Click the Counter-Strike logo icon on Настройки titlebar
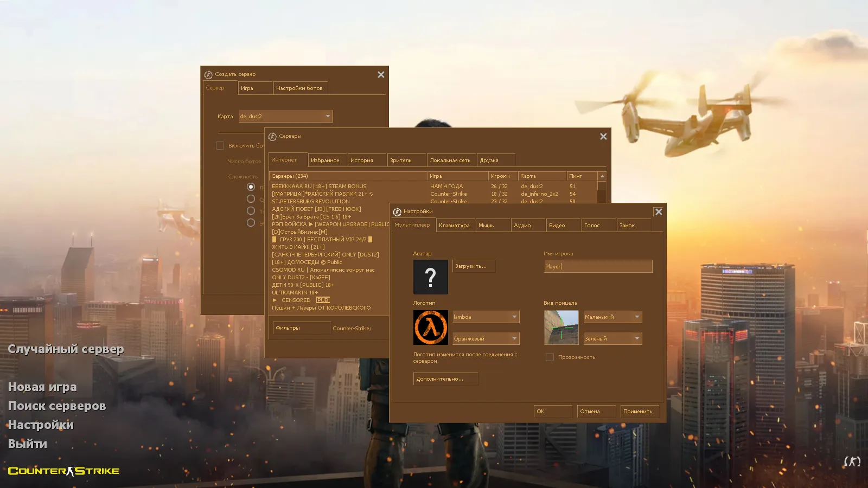868x488 pixels. (398, 211)
